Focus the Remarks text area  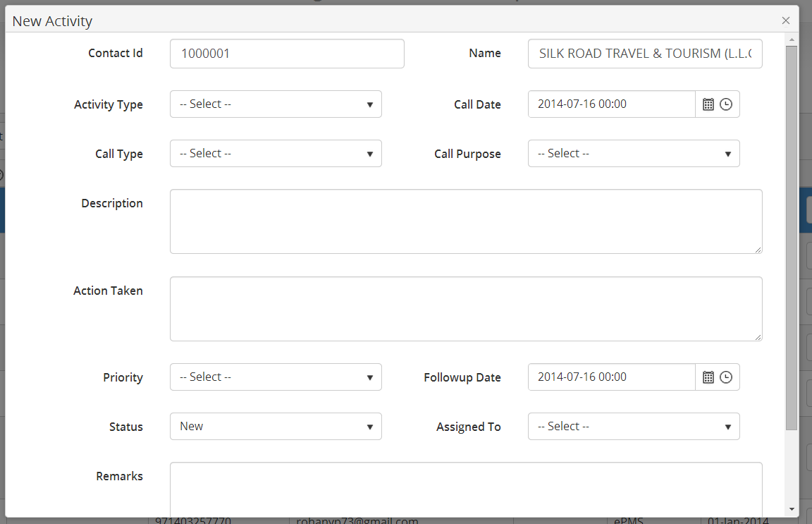point(466,489)
